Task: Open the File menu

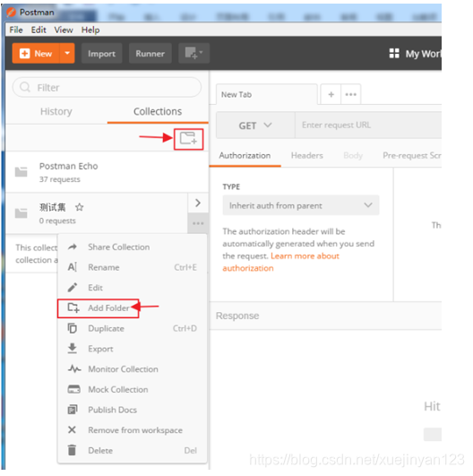Action: [16, 30]
